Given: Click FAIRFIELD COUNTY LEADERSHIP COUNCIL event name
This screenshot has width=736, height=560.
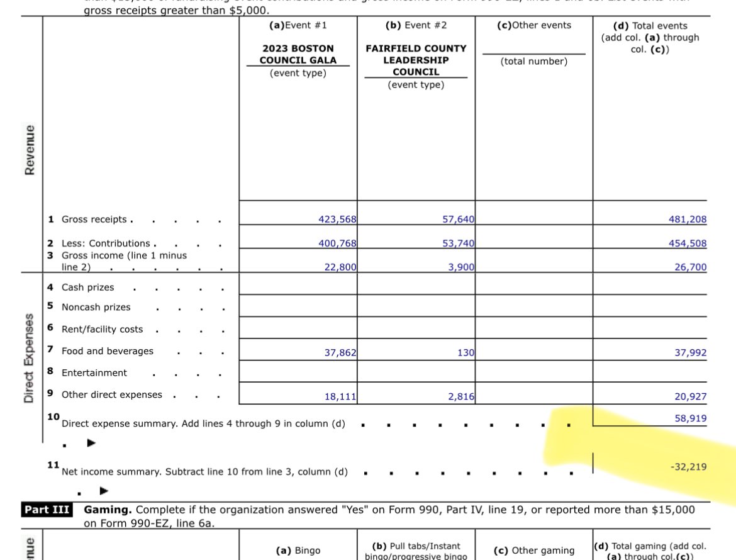Looking at the screenshot, I should (x=416, y=60).
